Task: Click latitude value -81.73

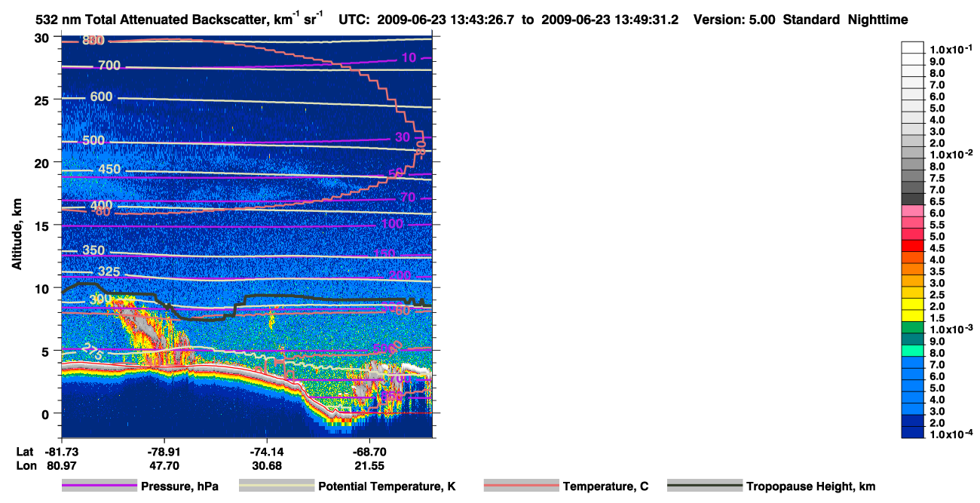Action: click(62, 451)
